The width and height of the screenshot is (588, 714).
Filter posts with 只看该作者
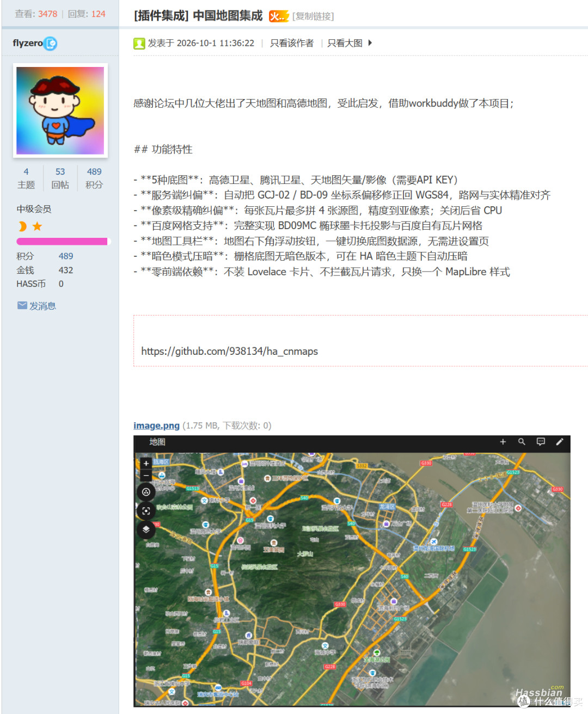[292, 43]
